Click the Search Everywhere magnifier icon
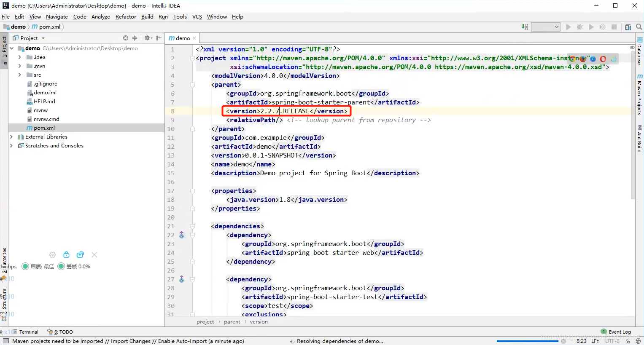 click(x=639, y=27)
